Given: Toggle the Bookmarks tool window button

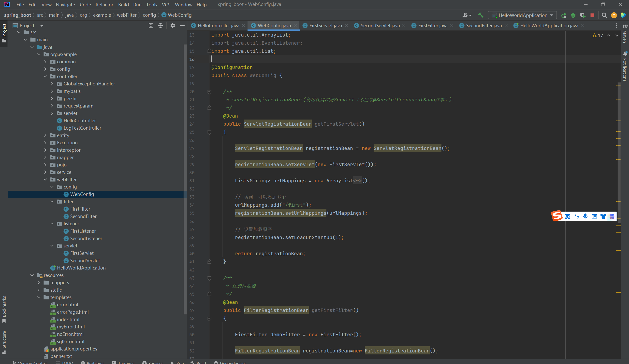Looking at the screenshot, I should 4,309.
